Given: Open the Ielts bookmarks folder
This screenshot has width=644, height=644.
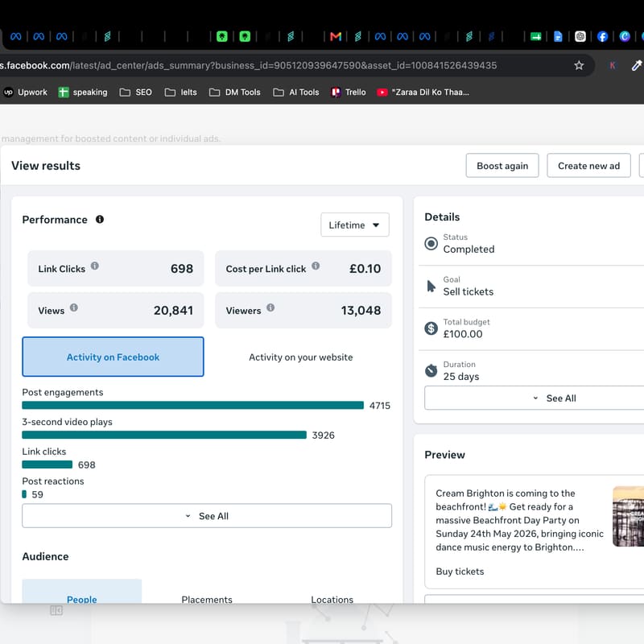Looking at the screenshot, I should 180,93.
